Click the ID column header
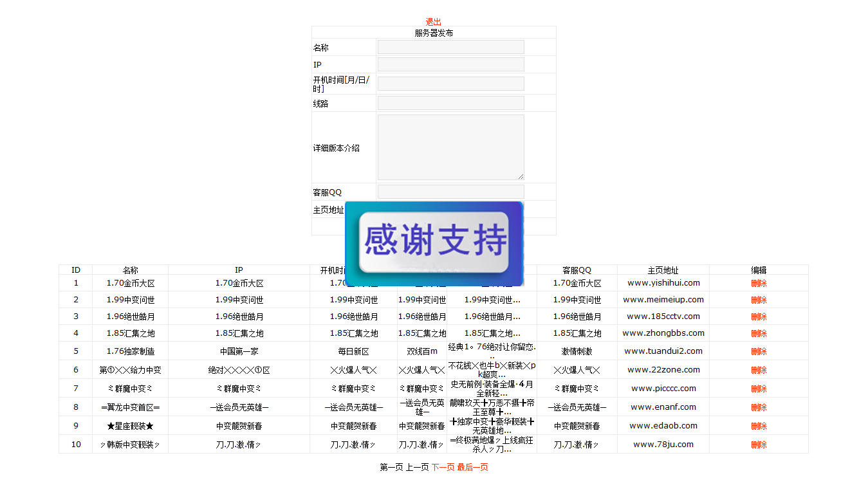 (76, 270)
